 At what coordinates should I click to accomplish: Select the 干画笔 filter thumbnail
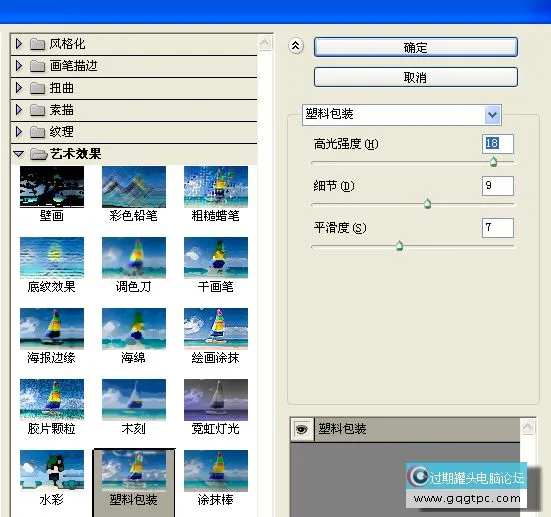(x=216, y=258)
